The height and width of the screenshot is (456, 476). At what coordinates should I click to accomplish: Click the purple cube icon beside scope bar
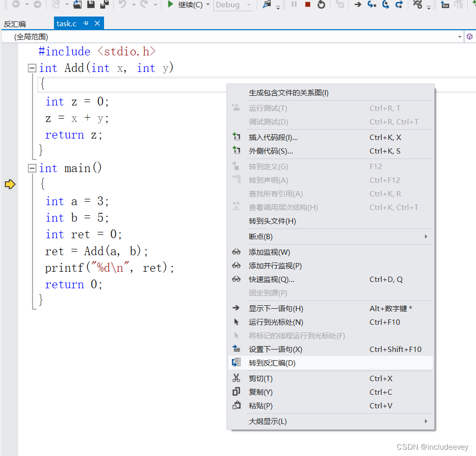[470, 37]
